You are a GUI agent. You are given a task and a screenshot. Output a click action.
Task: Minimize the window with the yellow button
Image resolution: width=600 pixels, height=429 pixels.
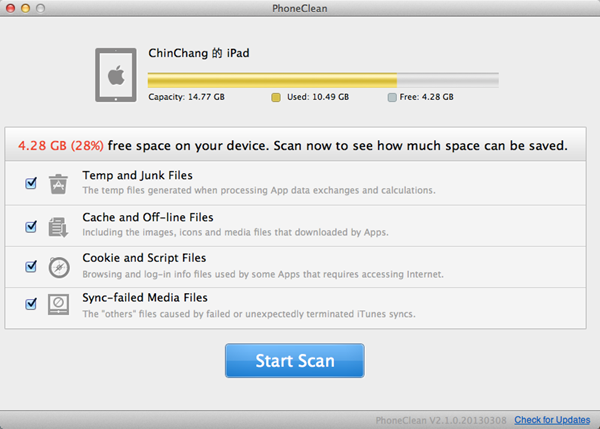click(x=25, y=8)
